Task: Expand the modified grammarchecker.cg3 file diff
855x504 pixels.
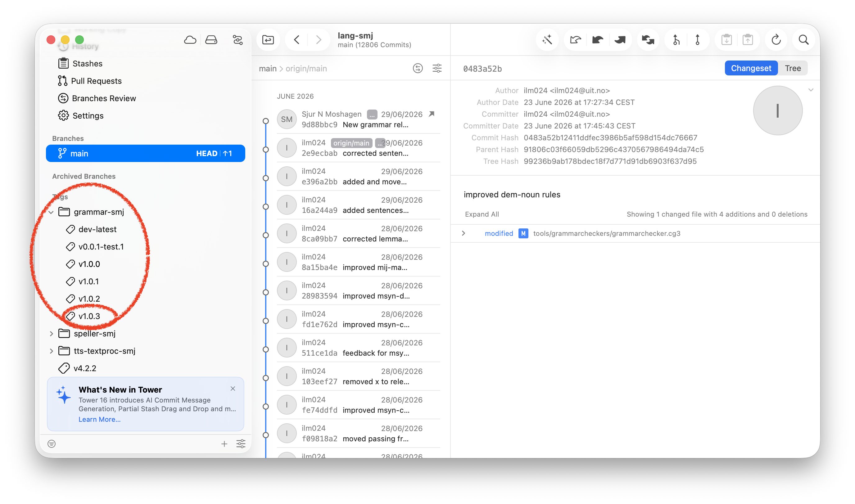Action: click(463, 233)
